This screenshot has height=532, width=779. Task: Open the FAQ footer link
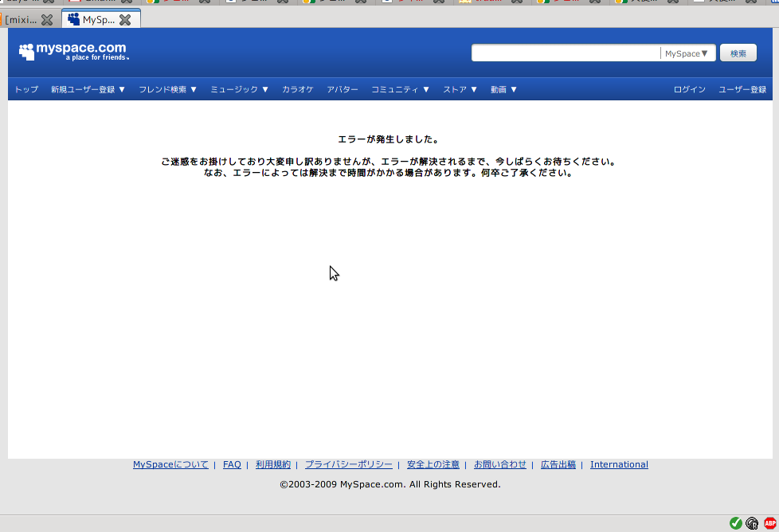click(x=232, y=464)
